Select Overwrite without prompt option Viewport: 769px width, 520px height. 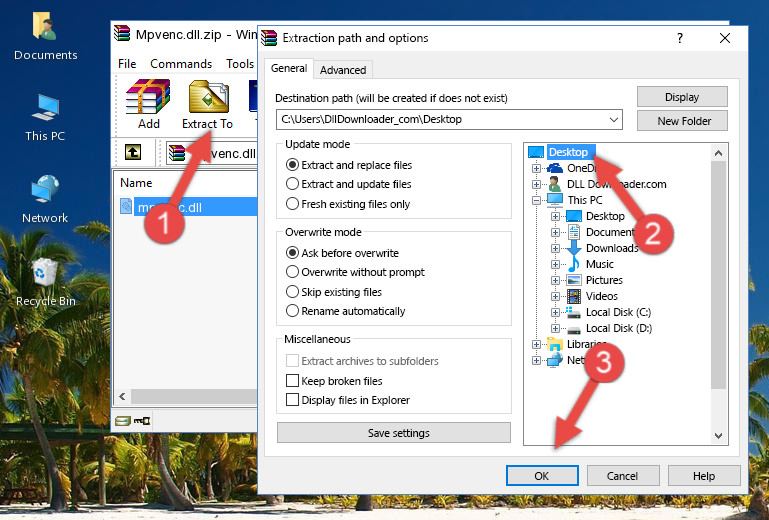click(292, 272)
